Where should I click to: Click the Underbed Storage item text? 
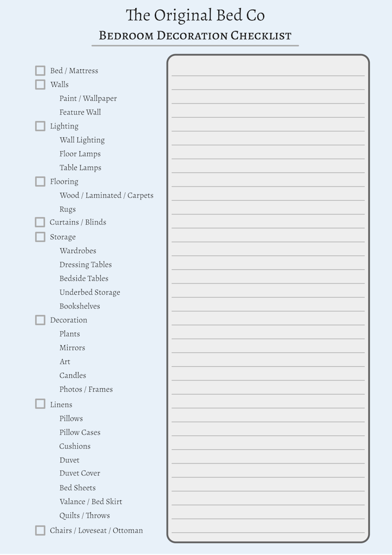click(x=90, y=293)
